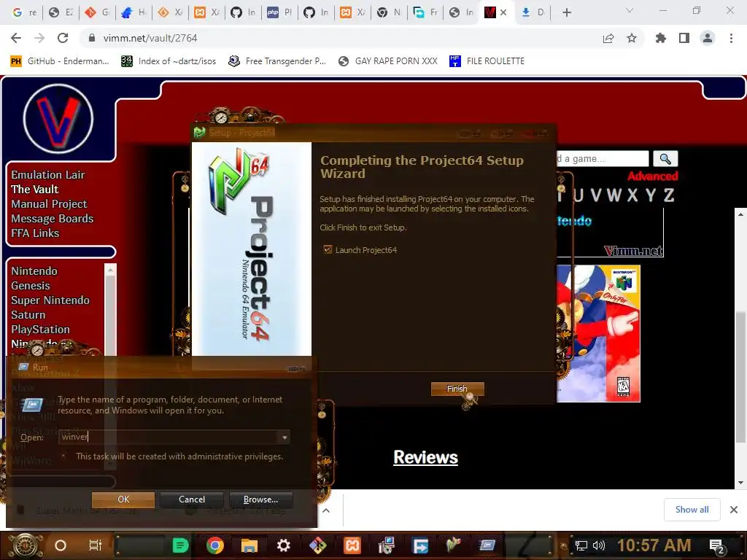This screenshot has height=560, width=747.
Task: Open the steampunk Start button
Action: 25,545
